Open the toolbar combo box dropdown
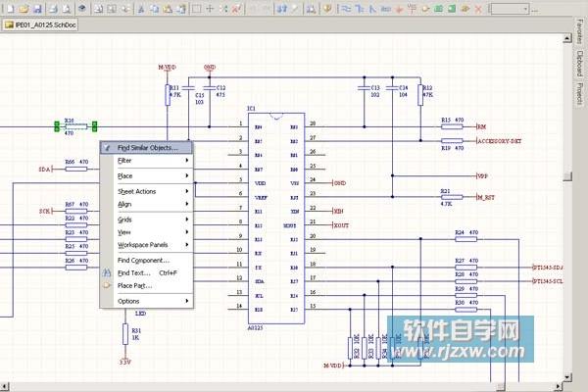Viewport: 588px width, 392px height. [x=525, y=9]
